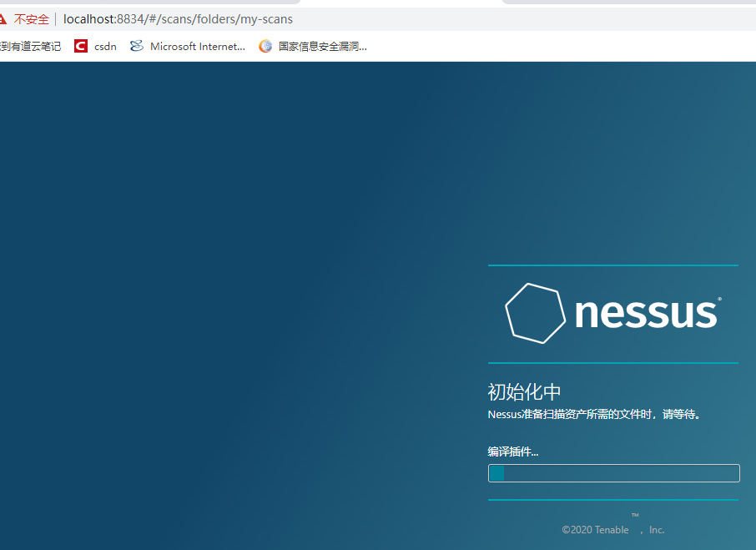The width and height of the screenshot is (756, 550).
Task: Click the 国家信息安全漏洞 bookmark globe icon
Action: pos(265,46)
